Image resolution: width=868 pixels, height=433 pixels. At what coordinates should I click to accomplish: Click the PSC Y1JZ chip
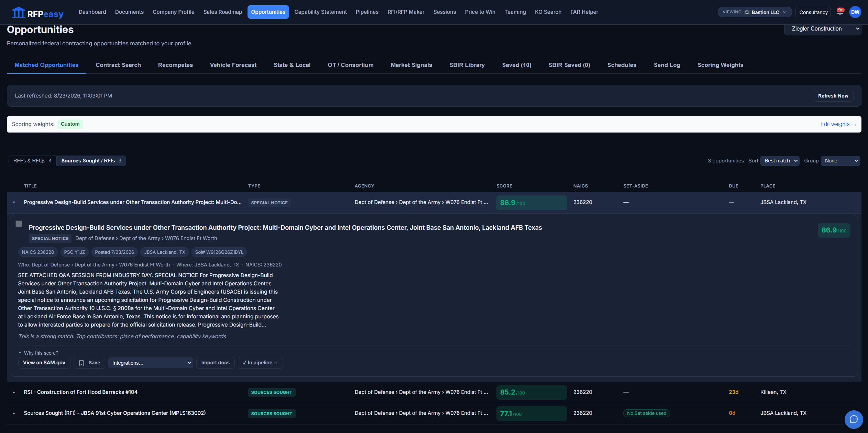click(74, 252)
